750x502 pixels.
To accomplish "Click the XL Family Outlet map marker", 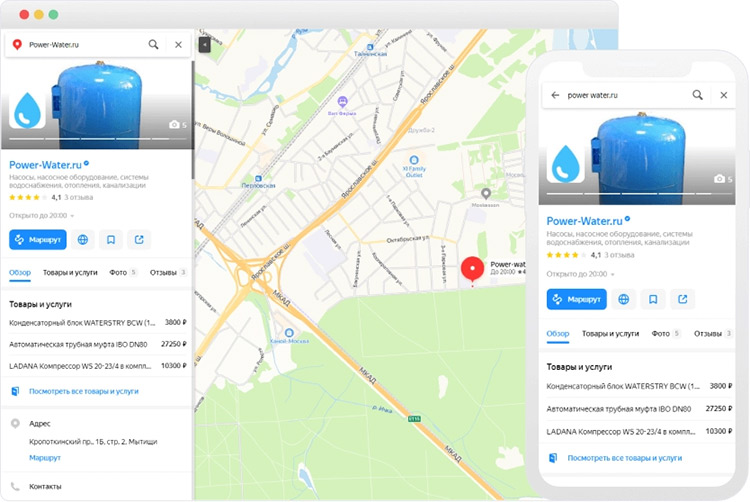I will click(414, 160).
